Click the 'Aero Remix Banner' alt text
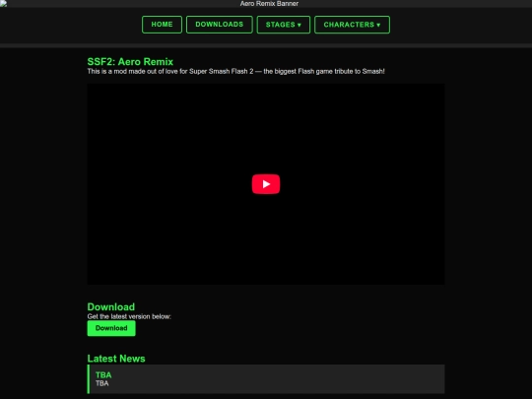Image resolution: width=532 pixels, height=399 pixels. tap(269, 3)
